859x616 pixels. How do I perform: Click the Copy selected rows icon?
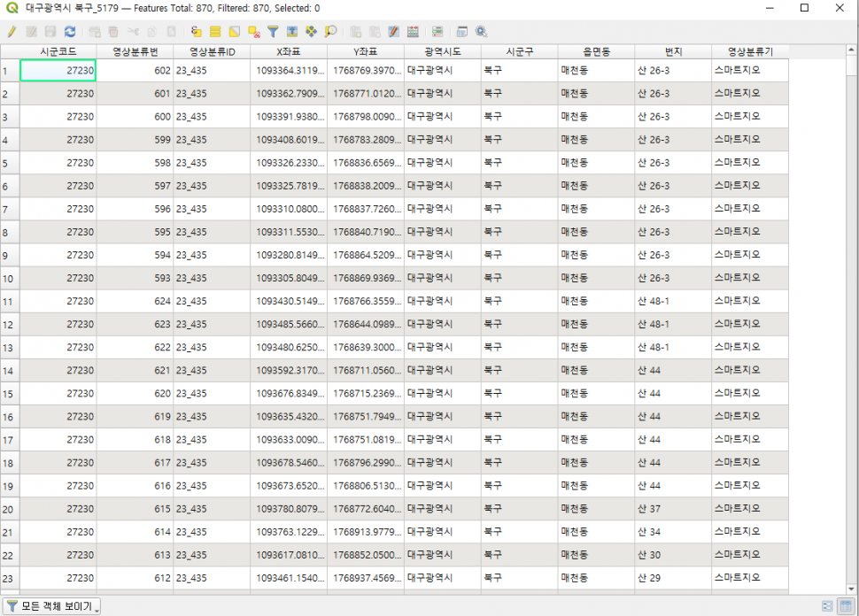pos(152,32)
